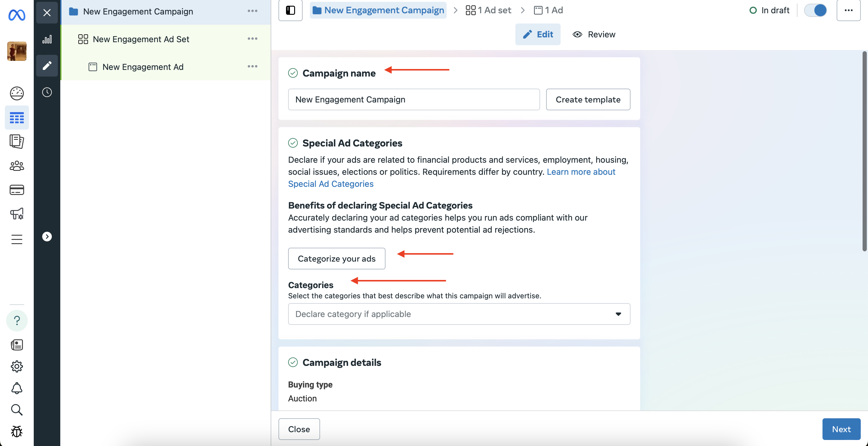
Task: Open the notifications bell icon
Action: [x=17, y=388]
